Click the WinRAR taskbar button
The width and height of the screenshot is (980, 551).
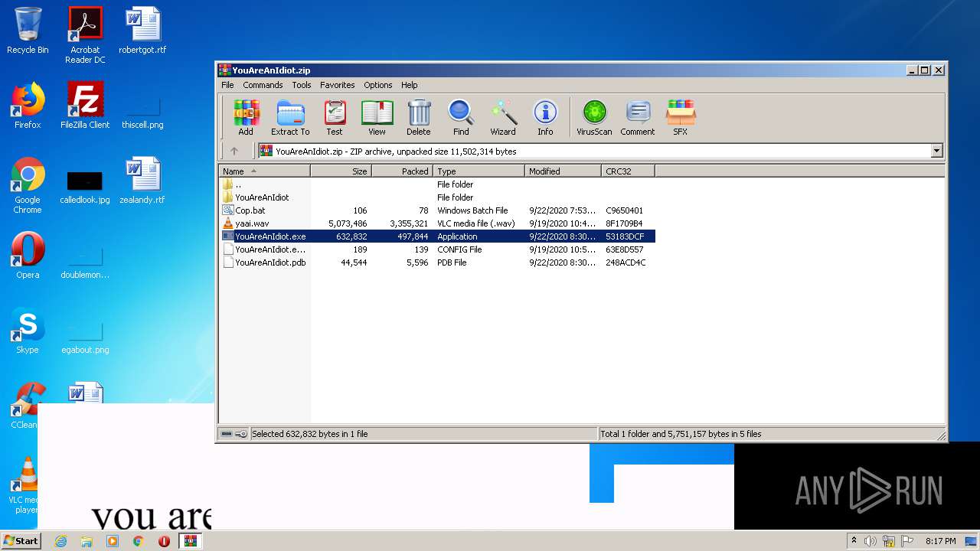(190, 541)
